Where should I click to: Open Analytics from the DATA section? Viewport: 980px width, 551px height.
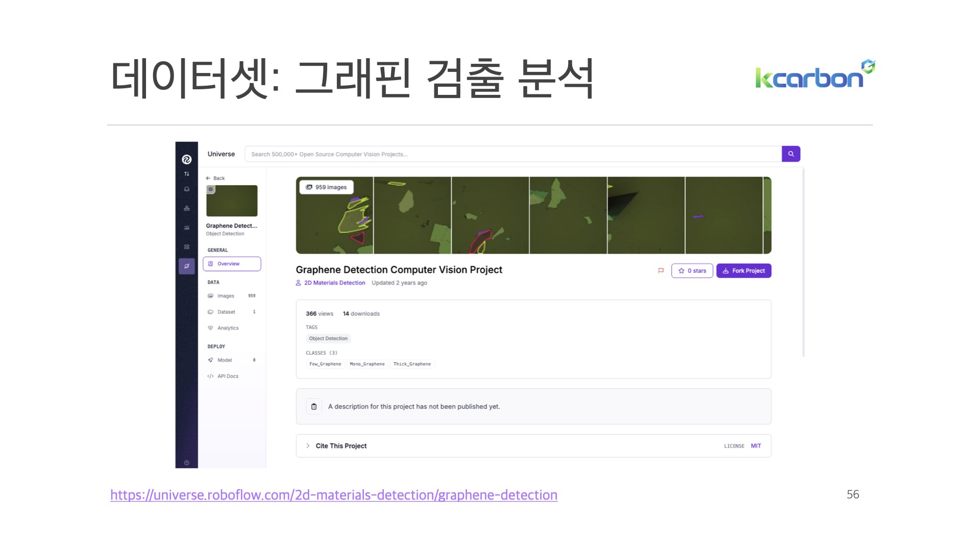[228, 328]
